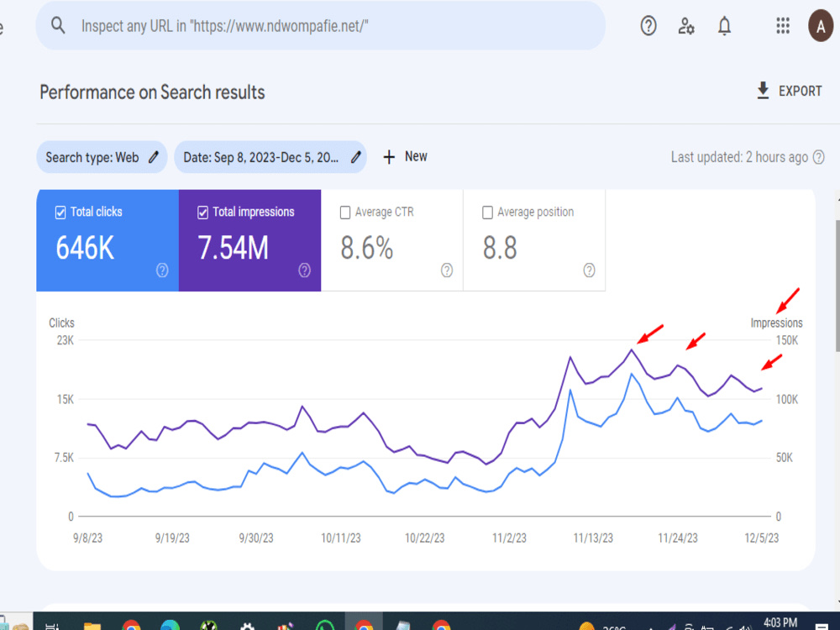Export the performance report
The width and height of the screenshot is (840, 630).
click(789, 91)
